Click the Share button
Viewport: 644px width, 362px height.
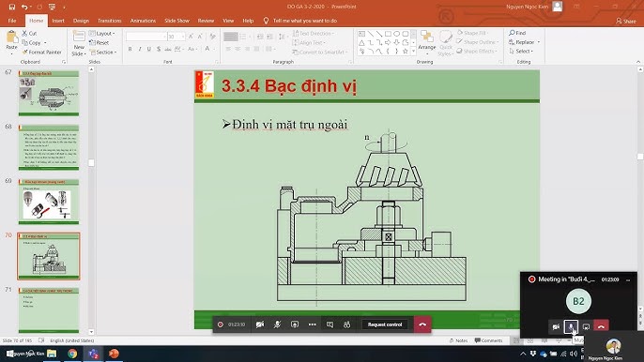click(626, 21)
